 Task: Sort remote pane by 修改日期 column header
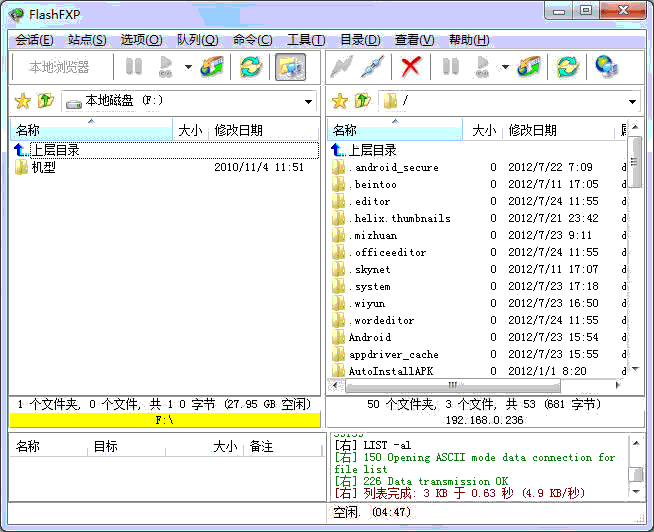(558, 130)
